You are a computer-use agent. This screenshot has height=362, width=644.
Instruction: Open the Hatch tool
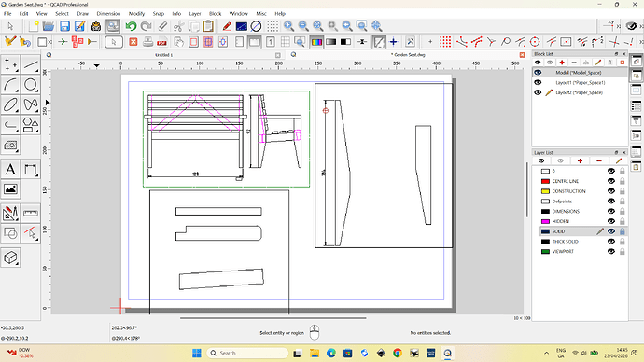(x=10, y=145)
